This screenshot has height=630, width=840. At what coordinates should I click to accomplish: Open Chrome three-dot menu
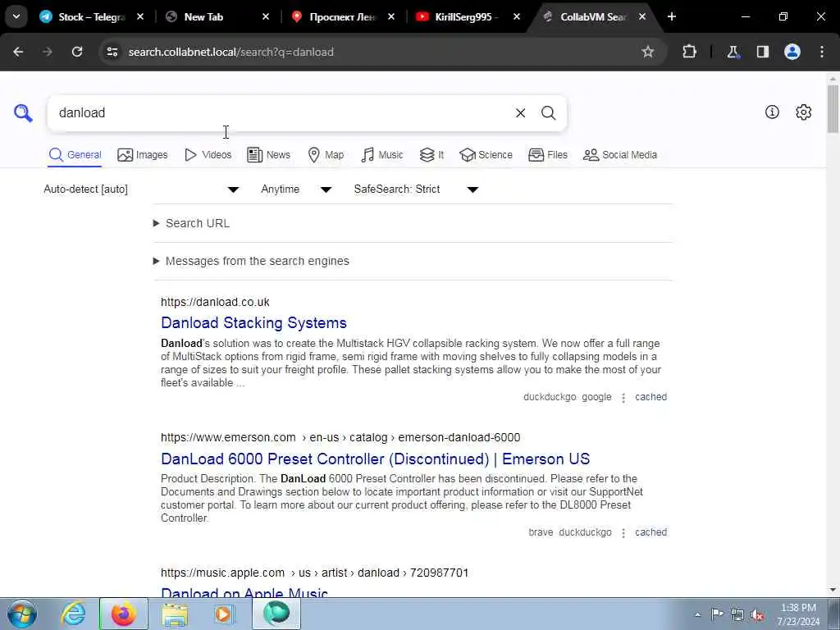822,52
